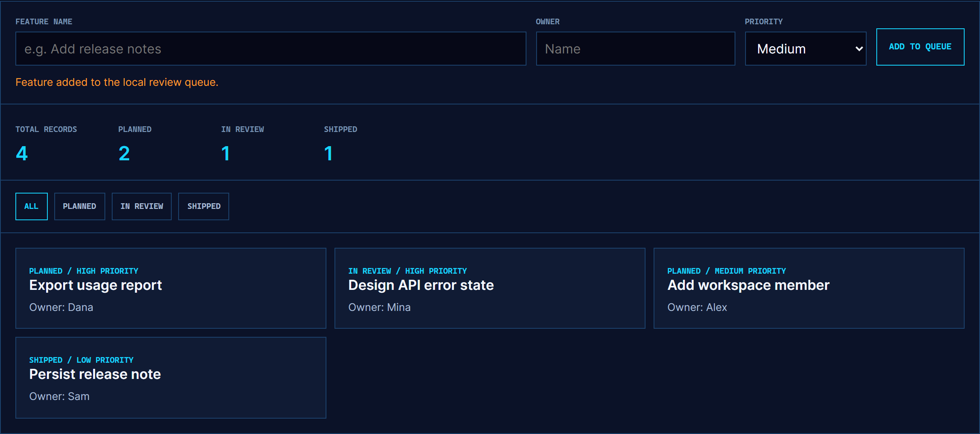Click the Add to Queue button
The width and height of the screenshot is (980, 434).
coord(920,47)
